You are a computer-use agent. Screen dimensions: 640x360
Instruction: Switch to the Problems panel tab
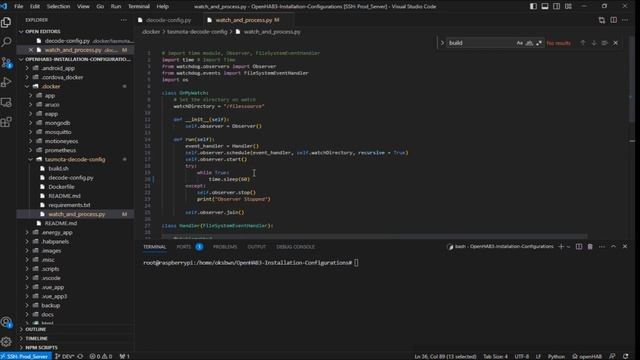point(225,247)
